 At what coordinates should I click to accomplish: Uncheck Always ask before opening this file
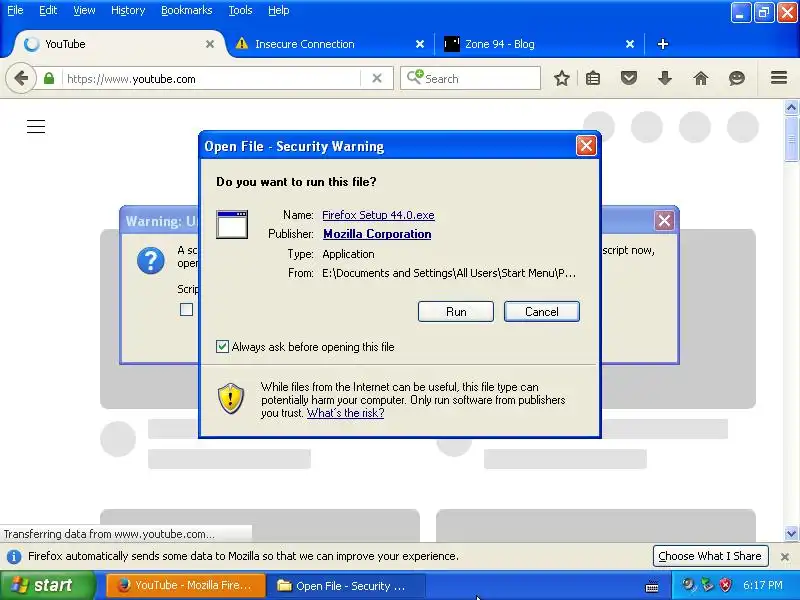point(222,347)
